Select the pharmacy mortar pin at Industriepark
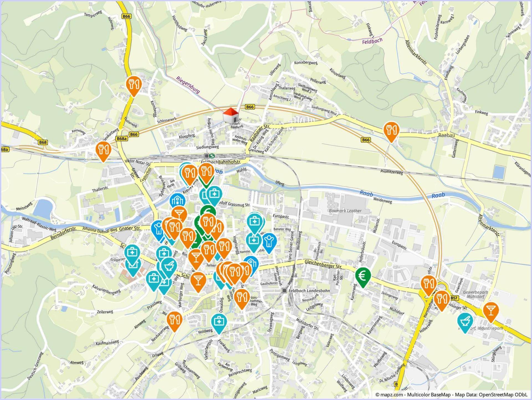Viewport: 532px width, 400px height. tap(465, 320)
